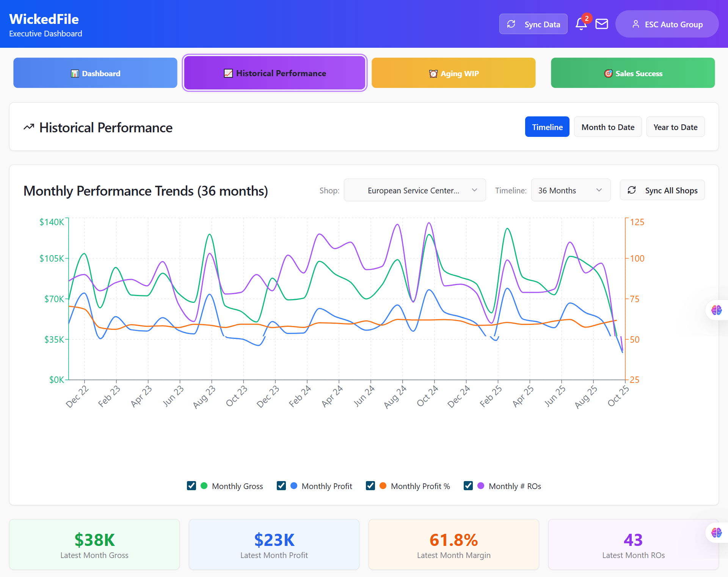
Task: Click the Year to Date button
Action: [675, 127]
